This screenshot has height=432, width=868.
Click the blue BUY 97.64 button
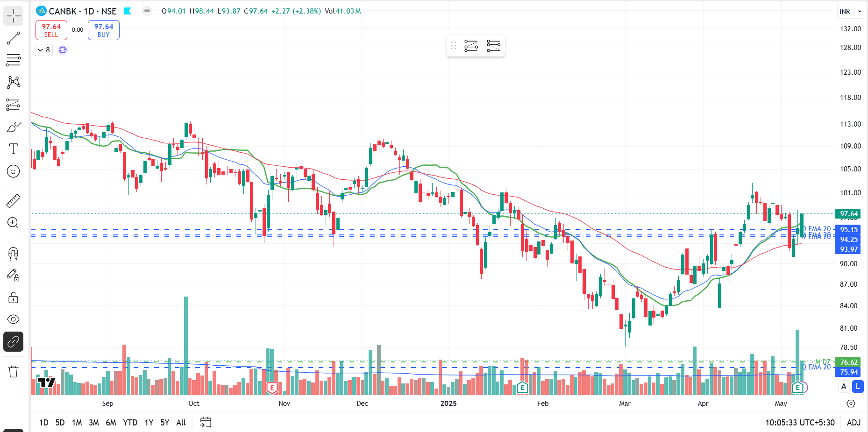pos(104,30)
